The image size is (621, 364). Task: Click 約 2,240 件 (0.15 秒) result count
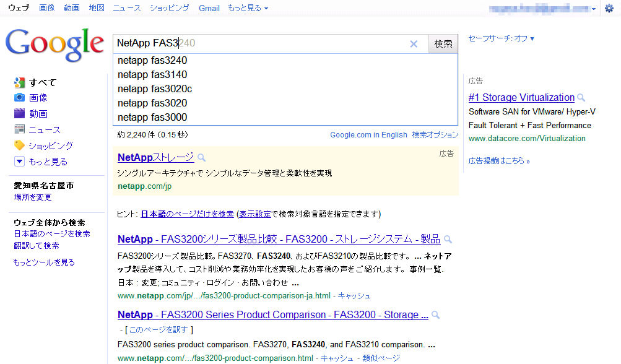pos(152,135)
